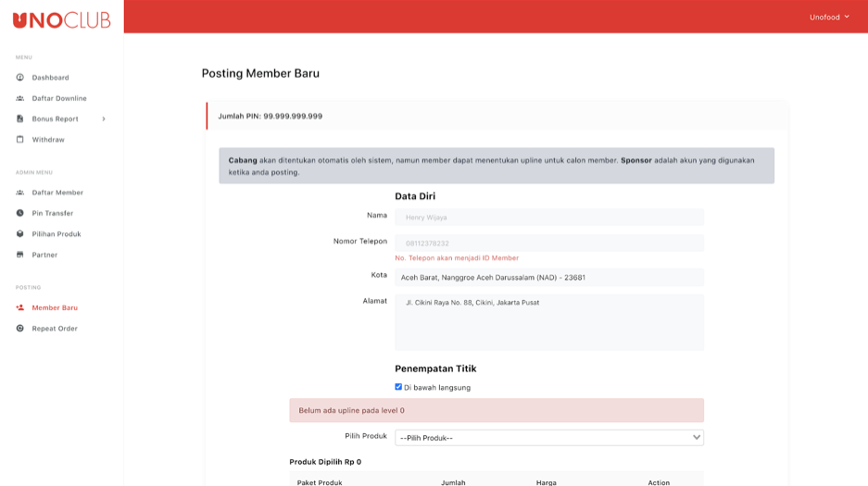
Task: Uncheck the Di bawah langsung checkbox
Action: pos(398,387)
